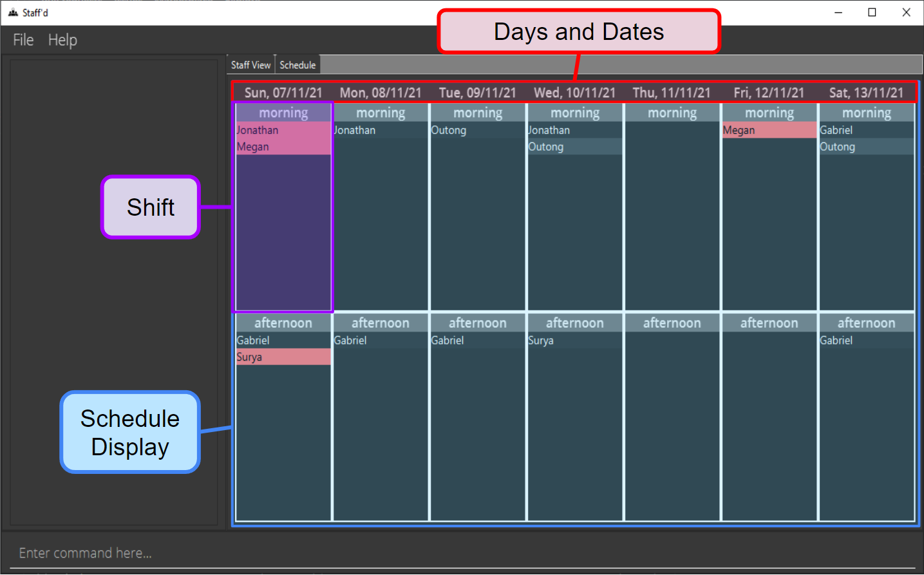Select the Fri, 12/11/21 date header
924x575 pixels.
tap(769, 93)
